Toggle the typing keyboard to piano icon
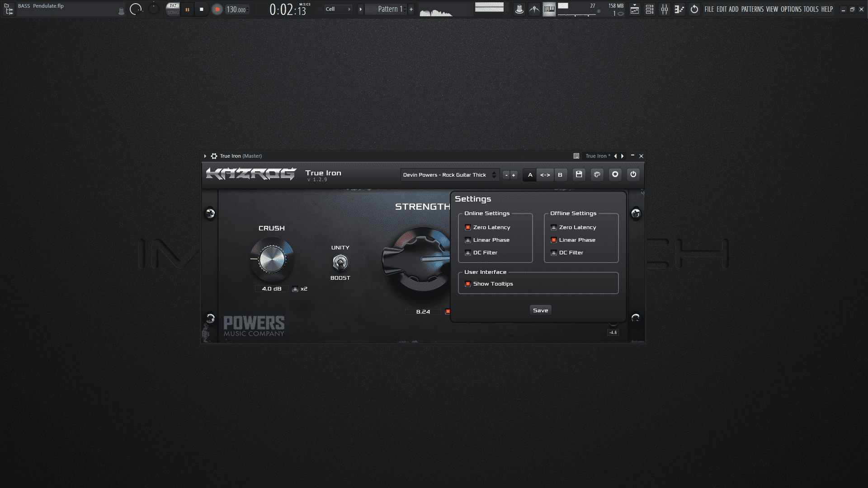Image resolution: width=868 pixels, height=488 pixels. (549, 9)
